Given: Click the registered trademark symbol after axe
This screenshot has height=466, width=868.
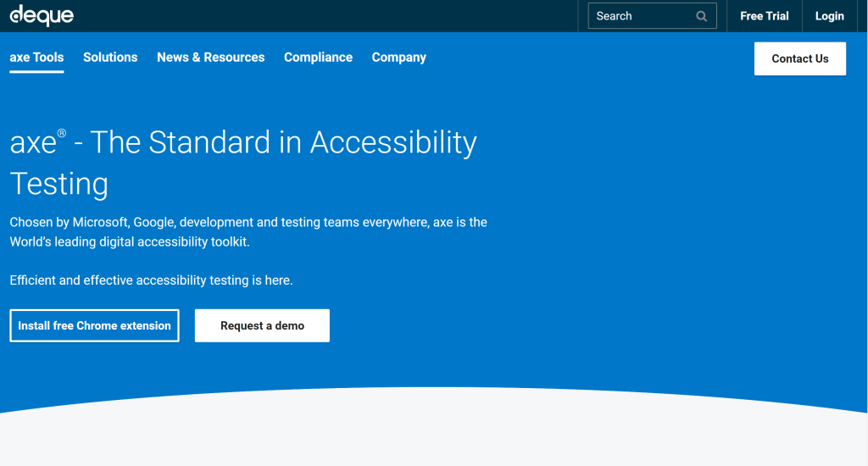Looking at the screenshot, I should pos(62,133).
